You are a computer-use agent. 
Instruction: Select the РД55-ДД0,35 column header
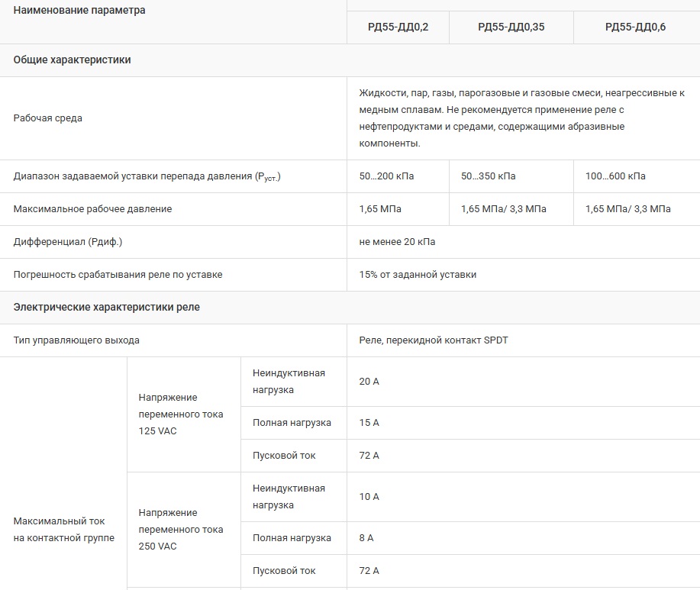[511, 27]
